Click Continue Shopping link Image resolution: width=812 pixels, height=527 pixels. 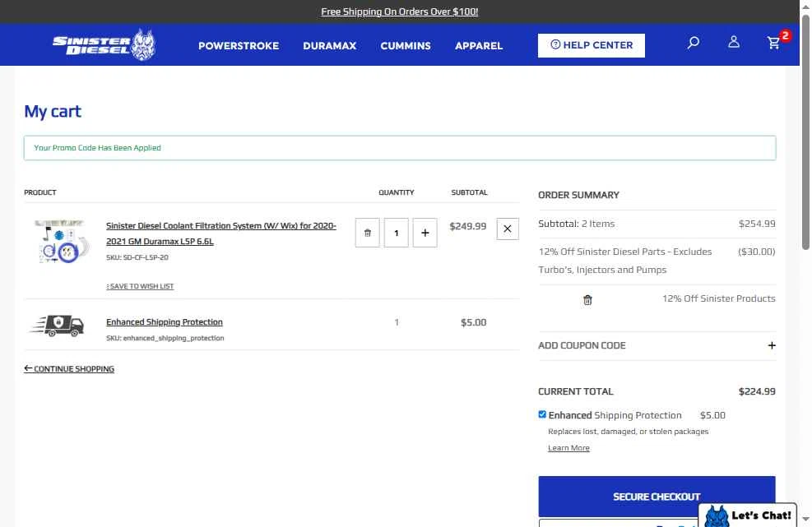pos(69,368)
